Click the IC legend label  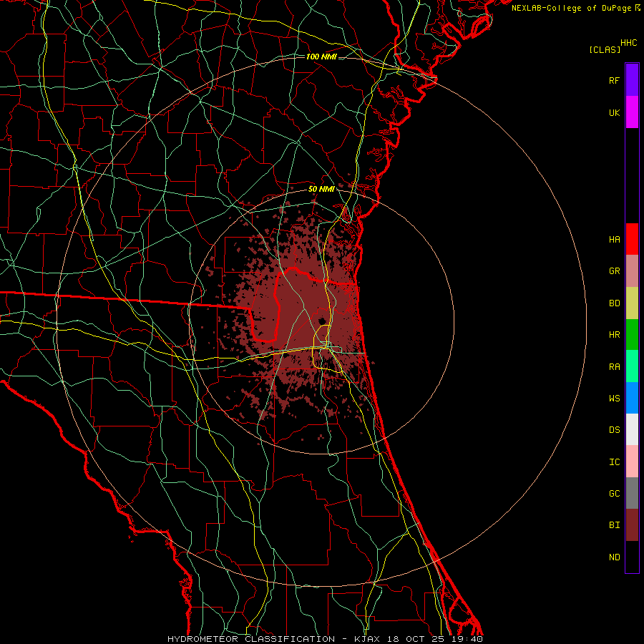615,462
